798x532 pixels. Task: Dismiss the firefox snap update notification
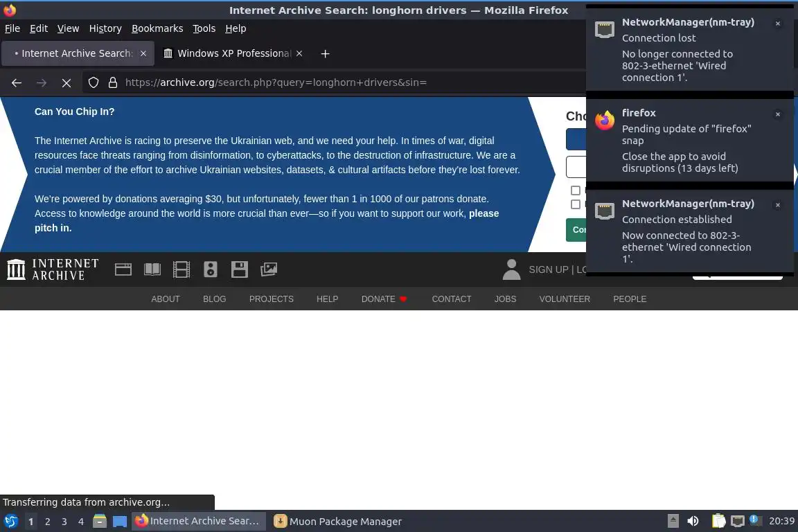pyautogui.click(x=778, y=114)
